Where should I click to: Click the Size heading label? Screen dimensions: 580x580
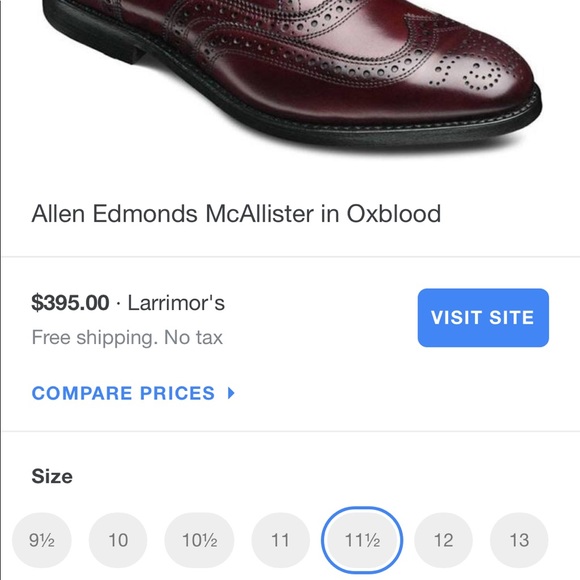click(x=52, y=476)
